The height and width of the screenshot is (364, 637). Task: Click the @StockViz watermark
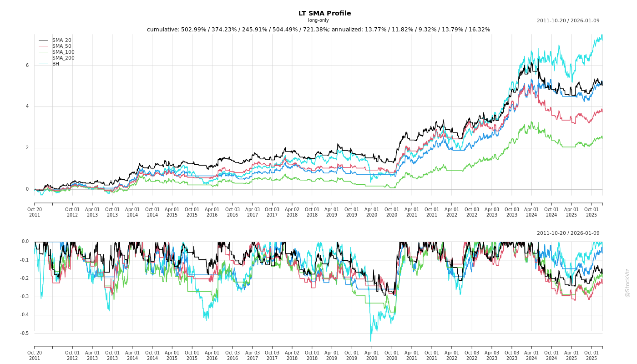627,283
